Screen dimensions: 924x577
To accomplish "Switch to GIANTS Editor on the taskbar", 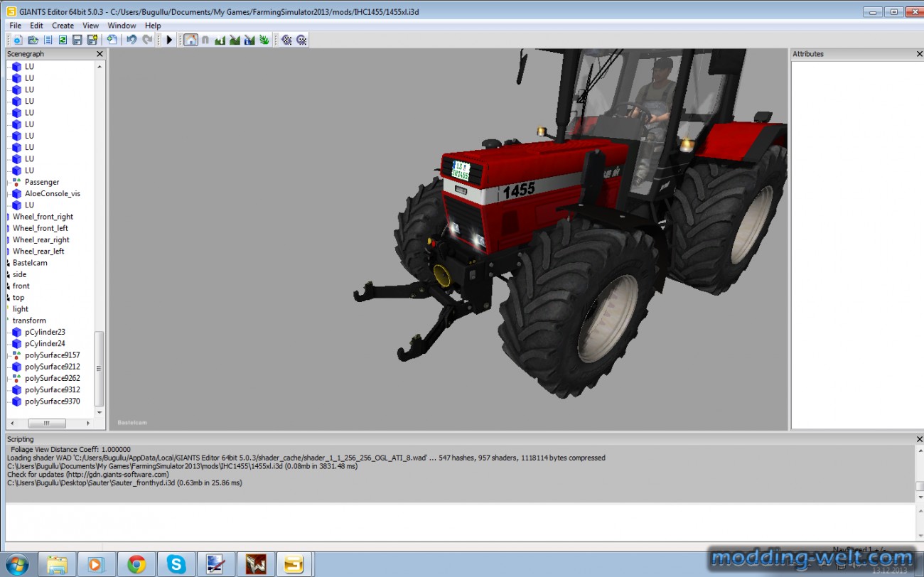I will point(295,564).
